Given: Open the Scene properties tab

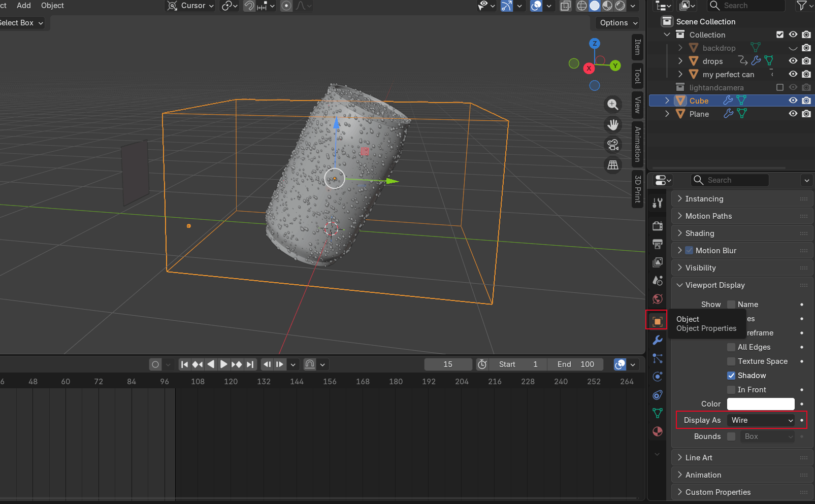Looking at the screenshot, I should pos(658,281).
